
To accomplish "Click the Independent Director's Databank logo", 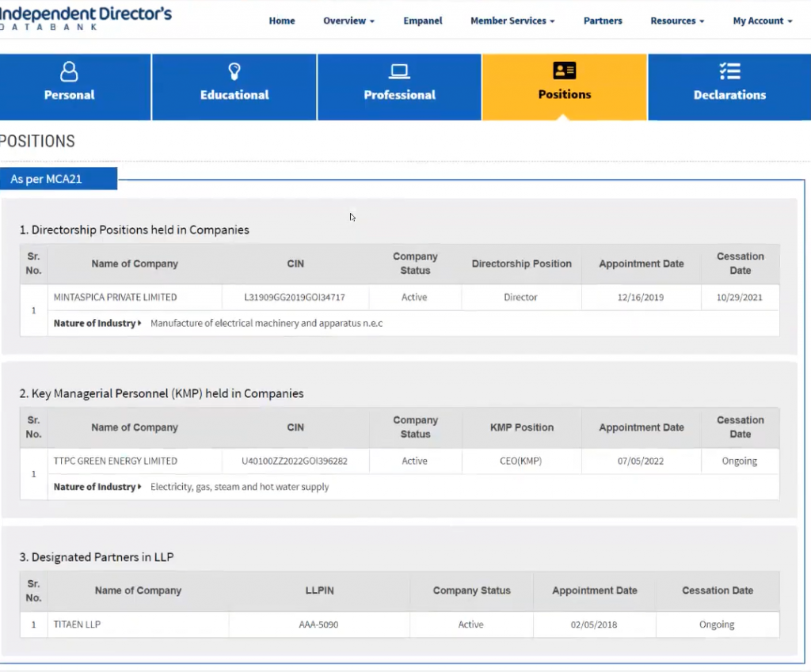I will tap(86, 18).
